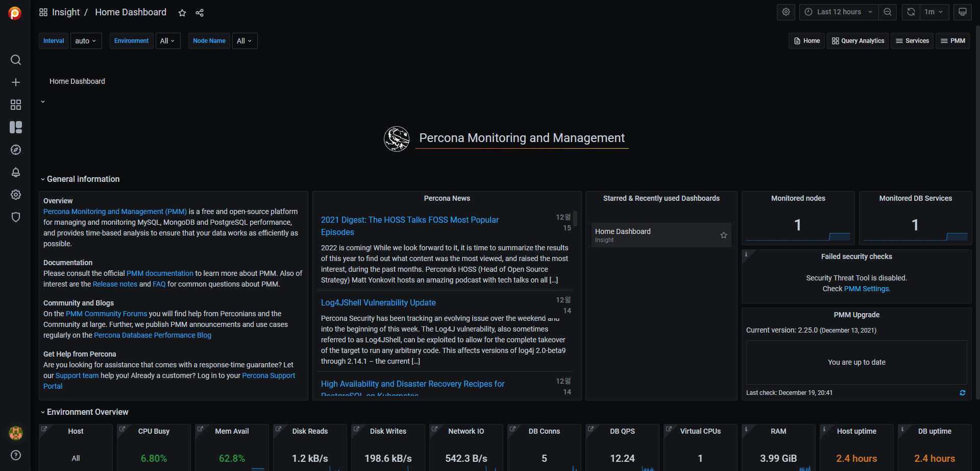Viewport: 980px width, 471px height.
Task: Click the Percona News panel scrollbar
Action: point(575,219)
